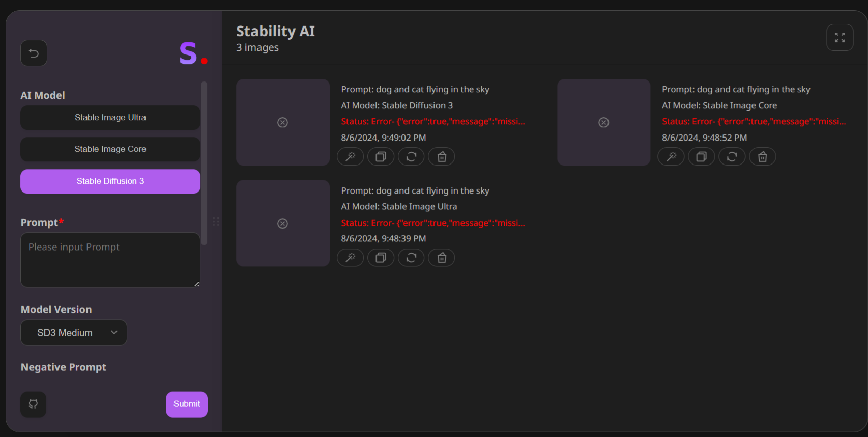The width and height of the screenshot is (868, 437).
Task: Click magic wand icon on Stable Diffusion 3 entry
Action: click(x=351, y=156)
